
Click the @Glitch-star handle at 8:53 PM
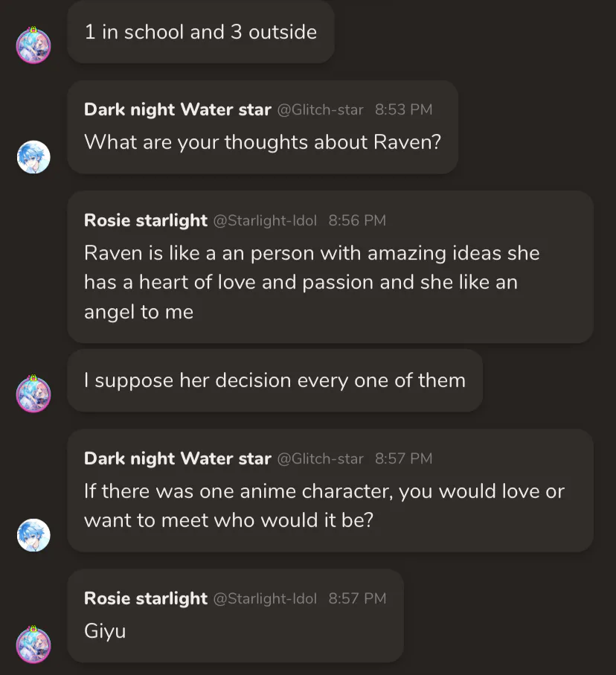pos(320,110)
